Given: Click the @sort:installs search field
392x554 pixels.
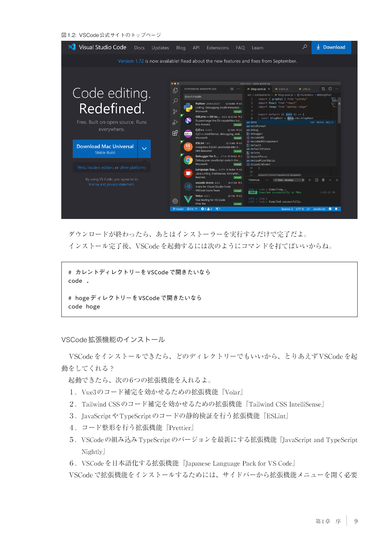Looking at the screenshot, I should pos(213,97).
